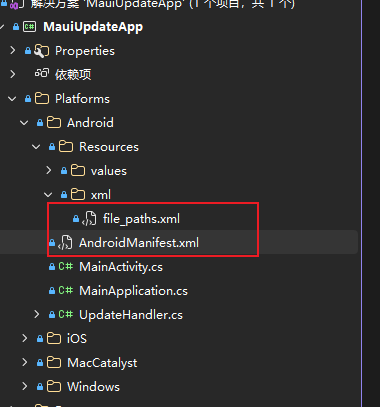
Task: Click the folder icon beside Resources
Action: 66,147
